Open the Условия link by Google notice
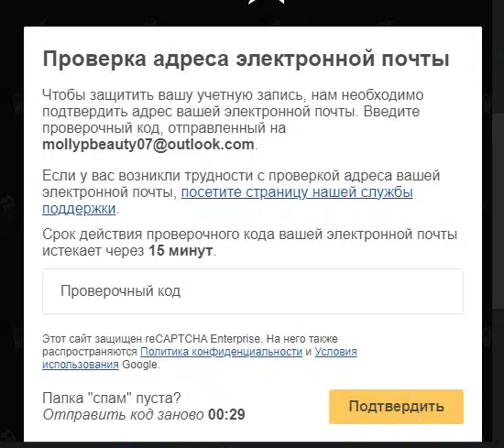The width and height of the screenshot is (504, 448). click(336, 352)
